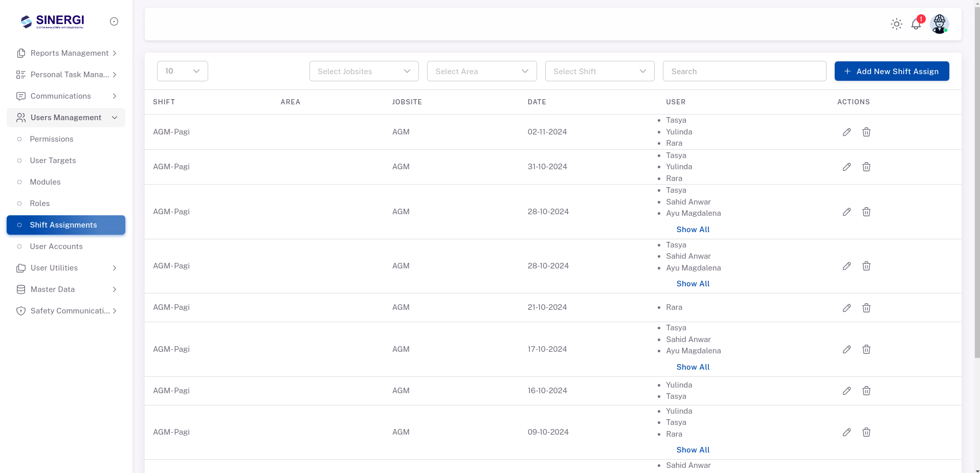The width and height of the screenshot is (980, 473).
Task: Expand Safety Communication chevron
Action: click(115, 311)
